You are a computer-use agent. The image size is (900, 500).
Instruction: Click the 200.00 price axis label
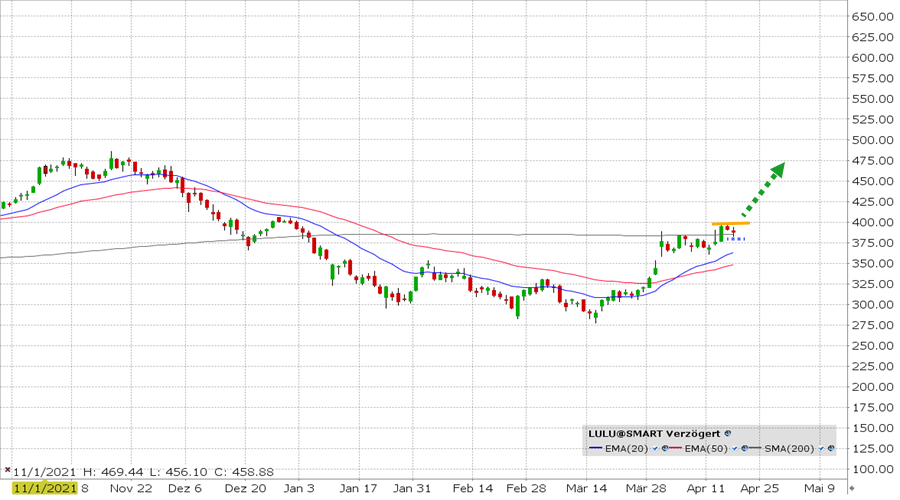point(872,387)
